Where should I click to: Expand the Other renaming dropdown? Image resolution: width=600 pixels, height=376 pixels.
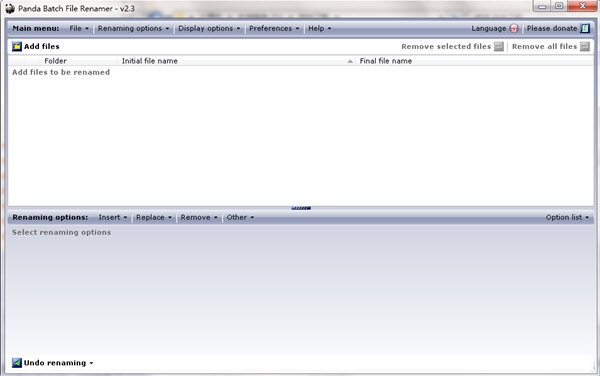point(240,217)
